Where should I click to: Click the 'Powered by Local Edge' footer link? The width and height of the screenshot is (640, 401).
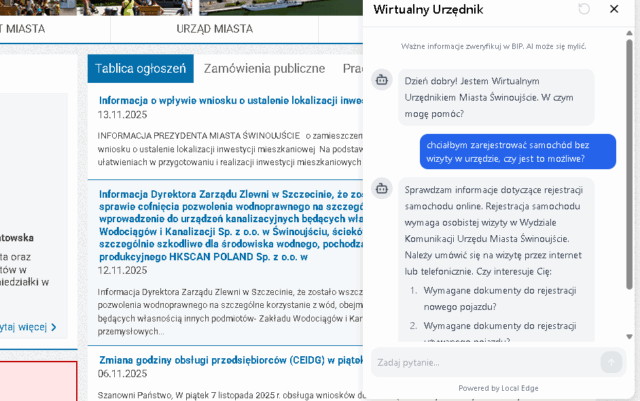pos(500,388)
